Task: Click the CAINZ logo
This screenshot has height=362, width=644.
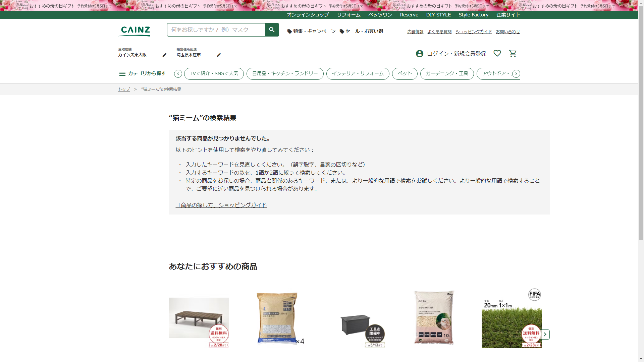Action: [135, 31]
